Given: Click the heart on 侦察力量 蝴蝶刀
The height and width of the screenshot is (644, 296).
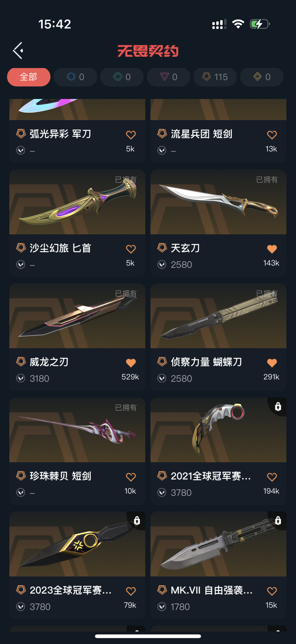Looking at the screenshot, I should pyautogui.click(x=272, y=363).
